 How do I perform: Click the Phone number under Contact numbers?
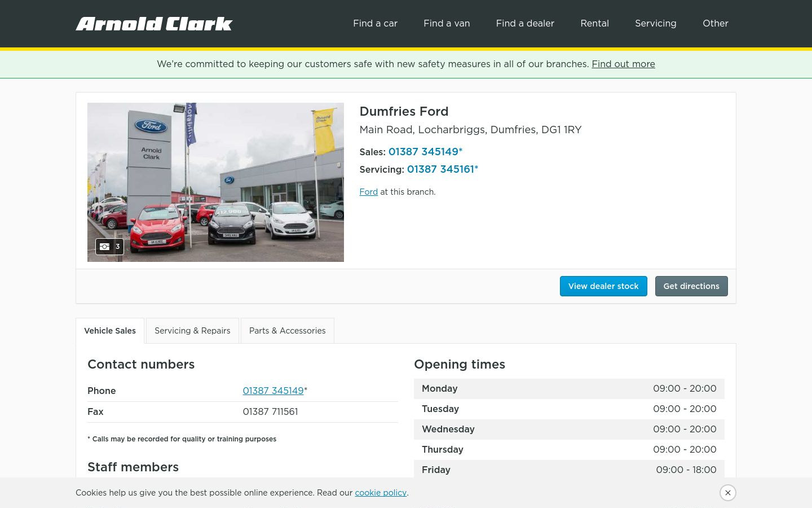pos(273,391)
